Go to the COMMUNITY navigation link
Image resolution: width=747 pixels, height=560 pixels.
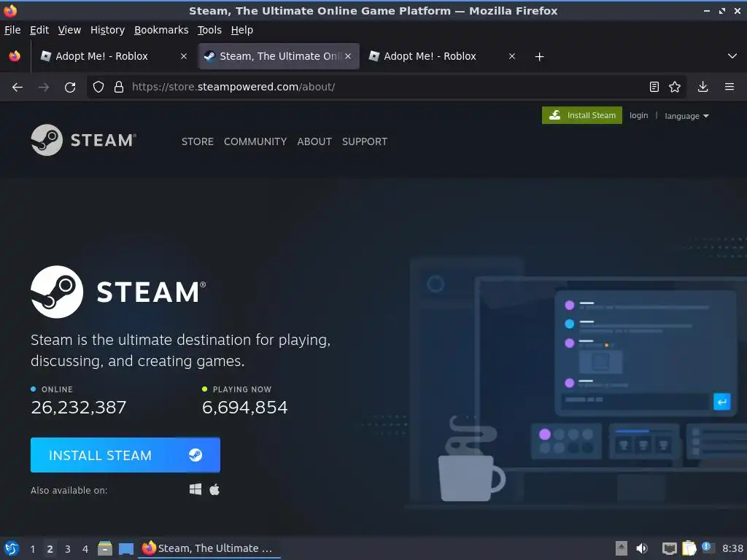(x=255, y=141)
